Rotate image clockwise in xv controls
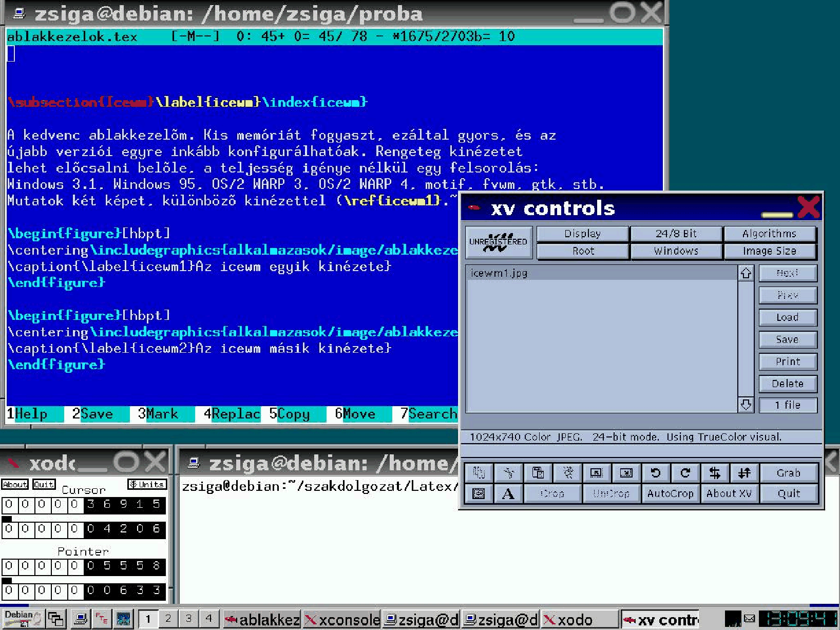The height and width of the screenshot is (630, 840). click(x=685, y=472)
